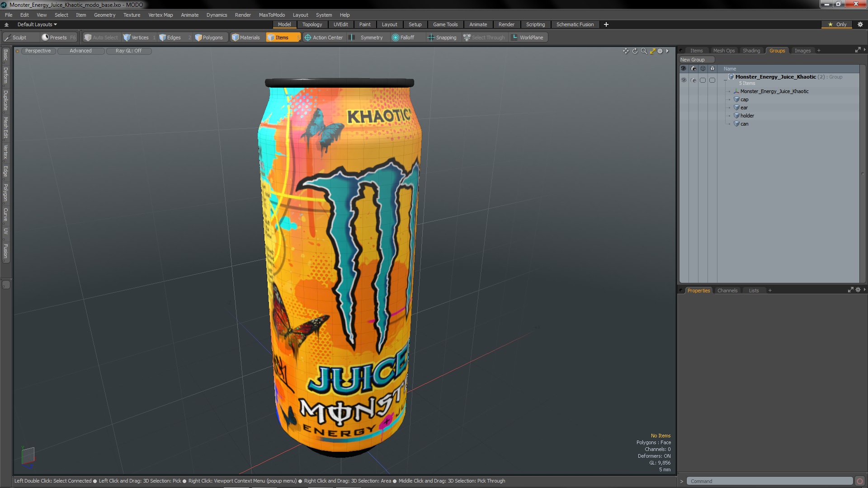Viewport: 868px width, 488px height.
Task: Open the Vertex Map menu
Action: (160, 15)
